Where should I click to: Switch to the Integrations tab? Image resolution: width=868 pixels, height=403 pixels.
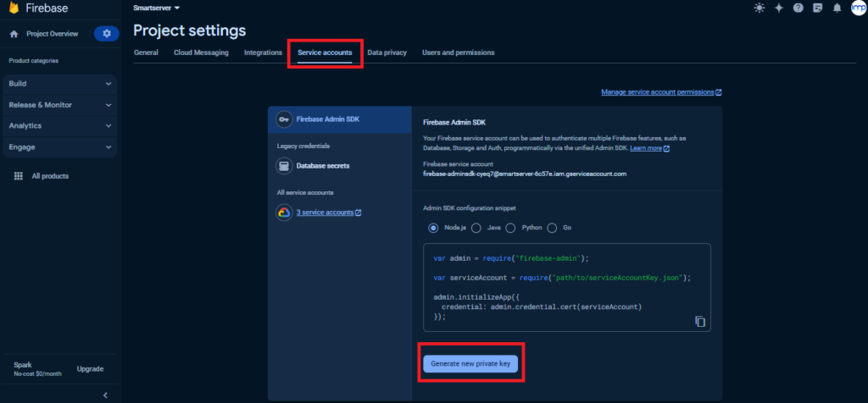263,52
